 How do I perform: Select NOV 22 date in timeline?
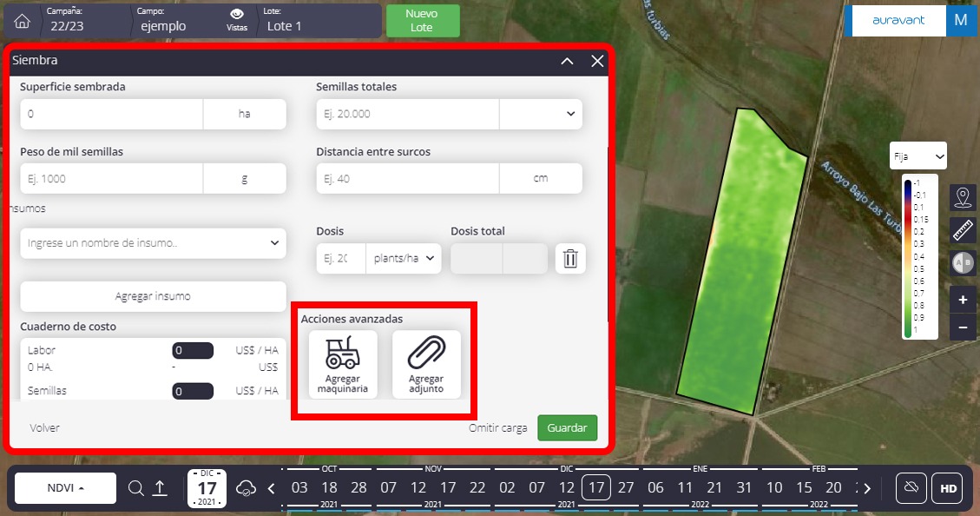[477, 488]
